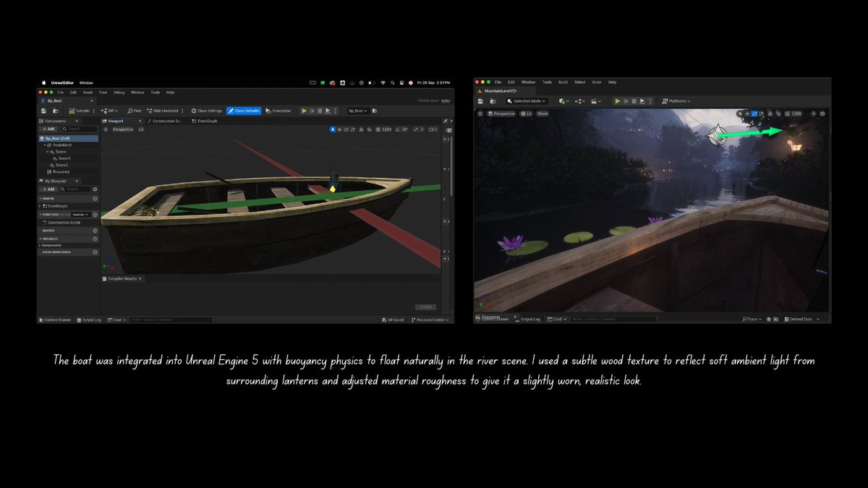Open Revision Control menu
The height and width of the screenshot is (488, 868).
[430, 320]
